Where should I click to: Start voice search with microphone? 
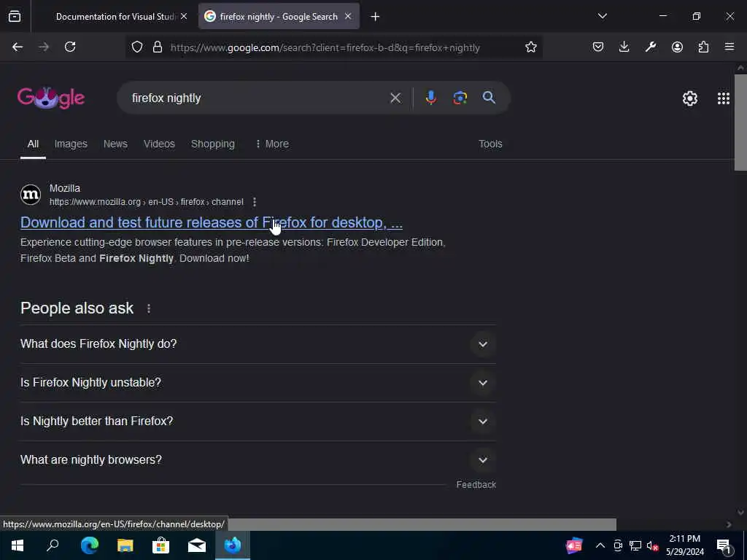430,98
